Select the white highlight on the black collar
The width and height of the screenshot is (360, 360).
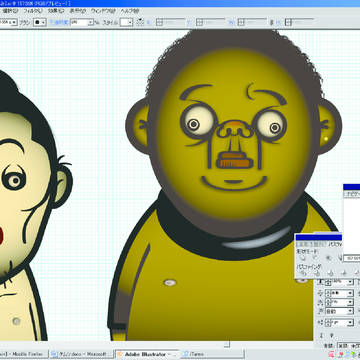click(257, 239)
